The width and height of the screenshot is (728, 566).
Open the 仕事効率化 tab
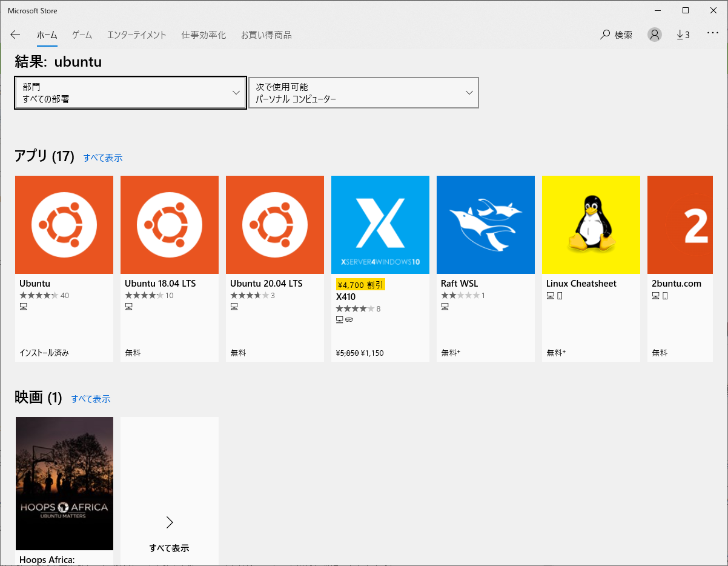click(203, 35)
